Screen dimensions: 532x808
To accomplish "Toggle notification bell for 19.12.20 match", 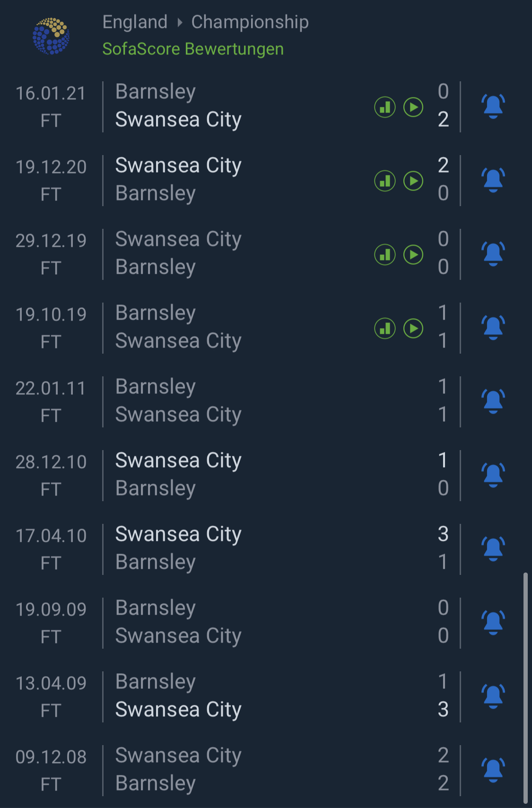I will pos(493,180).
